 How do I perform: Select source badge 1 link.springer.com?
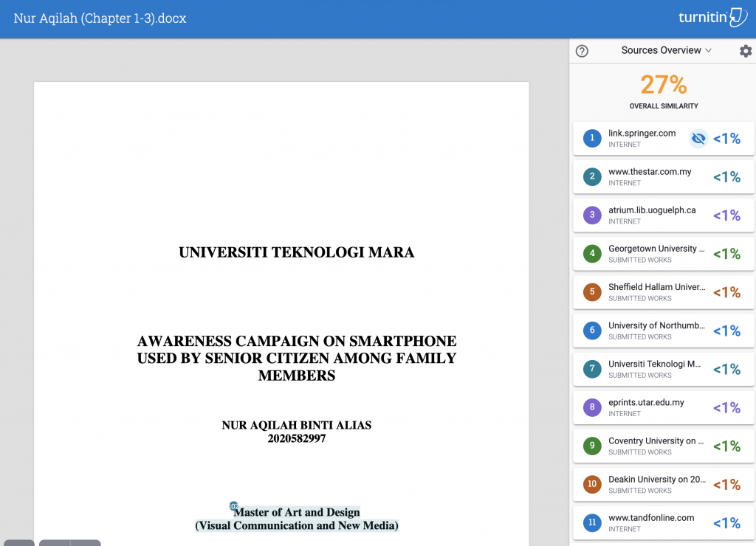point(592,138)
